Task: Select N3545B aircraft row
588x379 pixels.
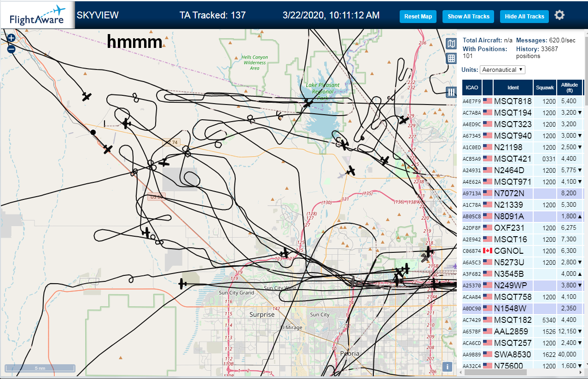Action: (x=523, y=274)
